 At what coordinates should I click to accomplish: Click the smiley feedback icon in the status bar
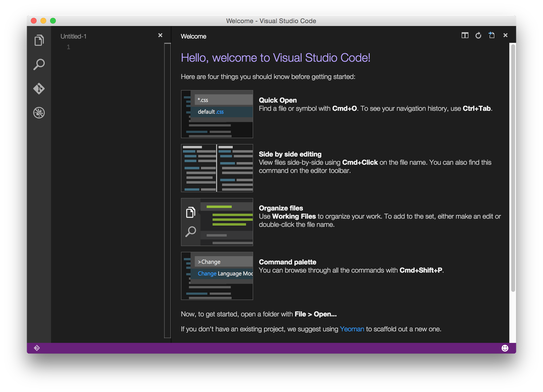505,348
